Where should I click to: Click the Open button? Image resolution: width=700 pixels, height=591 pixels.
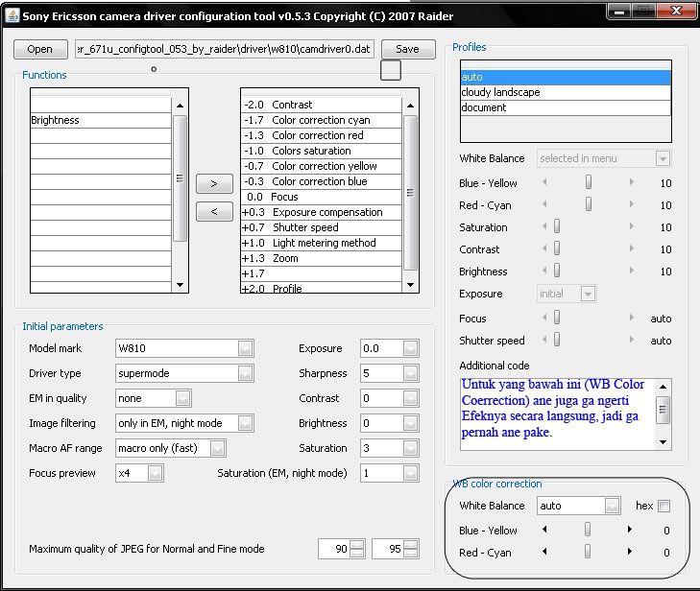(40, 49)
